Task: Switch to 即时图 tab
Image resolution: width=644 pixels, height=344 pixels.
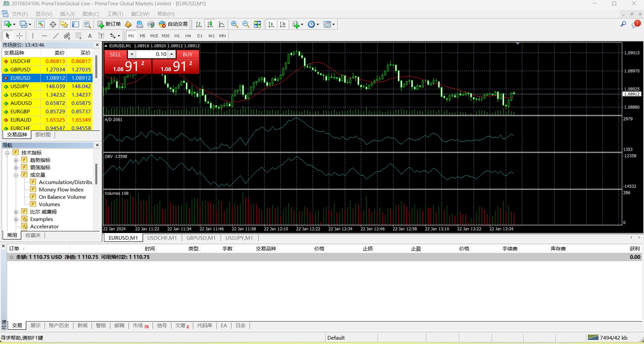Action: tap(43, 135)
